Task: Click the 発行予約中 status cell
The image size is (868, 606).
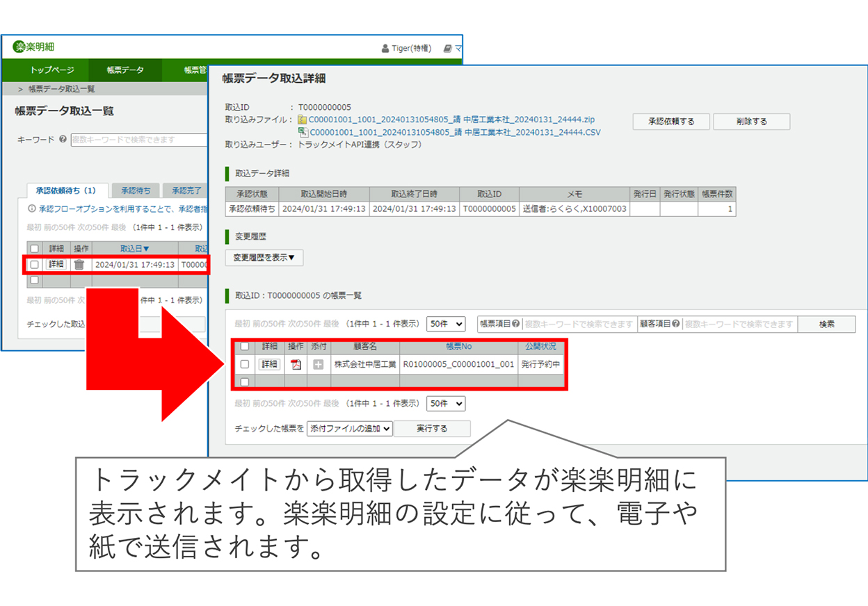Action: 540,364
